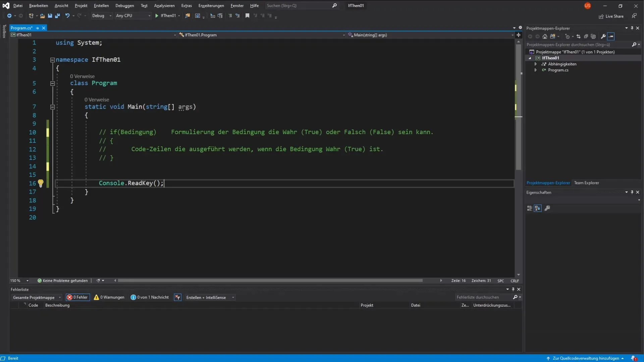
Task: Pin the Projektmappen-Explorer panel
Action: click(632, 28)
